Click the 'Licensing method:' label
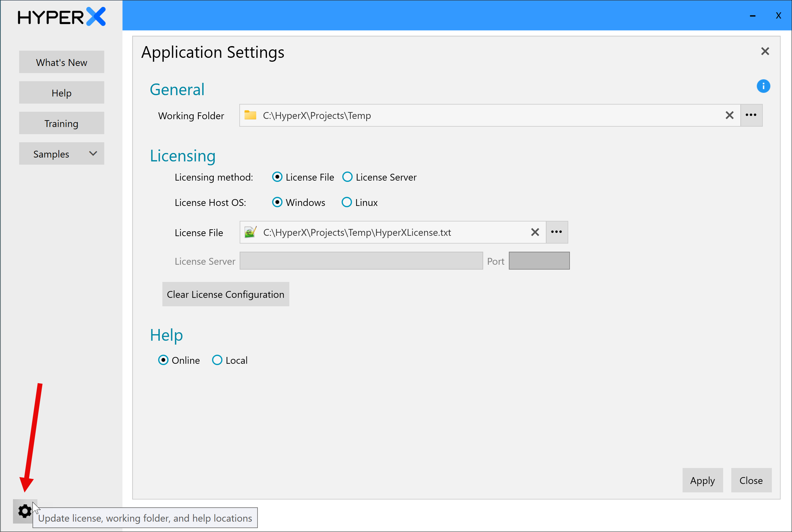Viewport: 792px width, 532px height. [214, 177]
